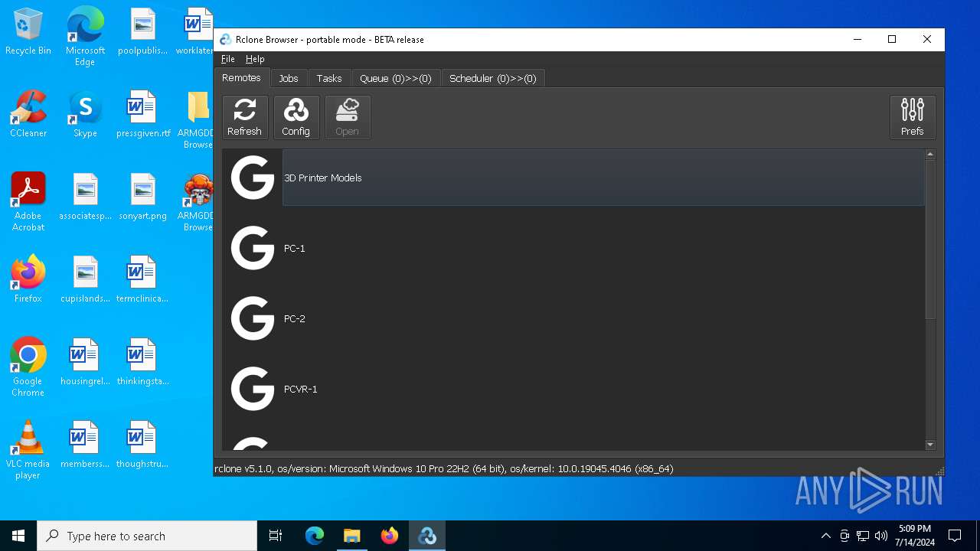The height and width of the screenshot is (551, 980).
Task: Select the termclinica... Word document
Action: click(x=143, y=279)
